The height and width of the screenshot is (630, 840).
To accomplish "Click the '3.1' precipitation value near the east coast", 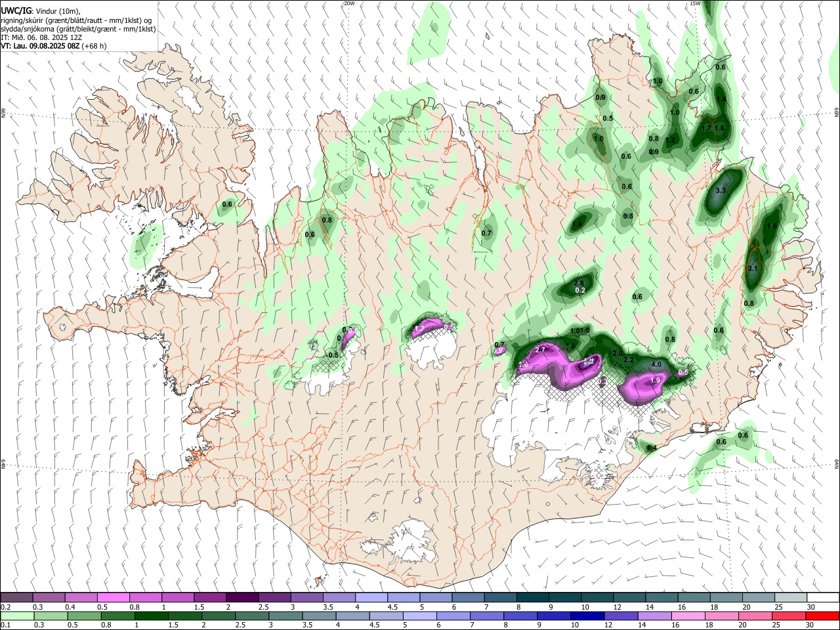I will click(753, 268).
